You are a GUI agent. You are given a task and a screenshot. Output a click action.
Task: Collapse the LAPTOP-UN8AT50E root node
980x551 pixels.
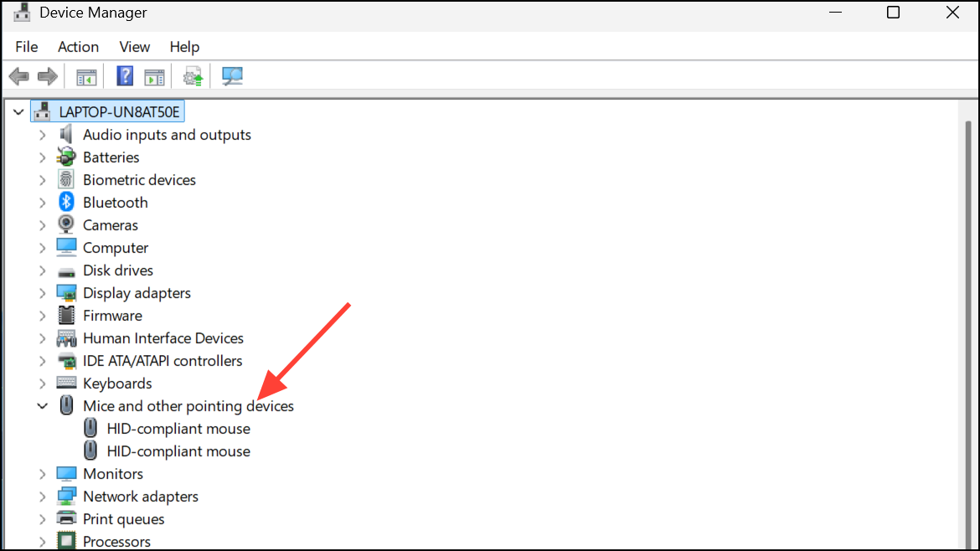coord(18,112)
